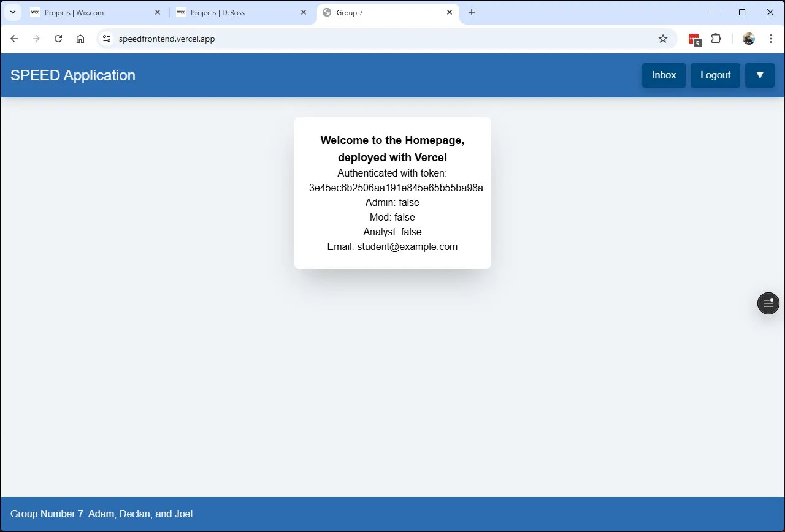Go back to previous page
Image resolution: width=785 pixels, height=532 pixels.
(14, 39)
